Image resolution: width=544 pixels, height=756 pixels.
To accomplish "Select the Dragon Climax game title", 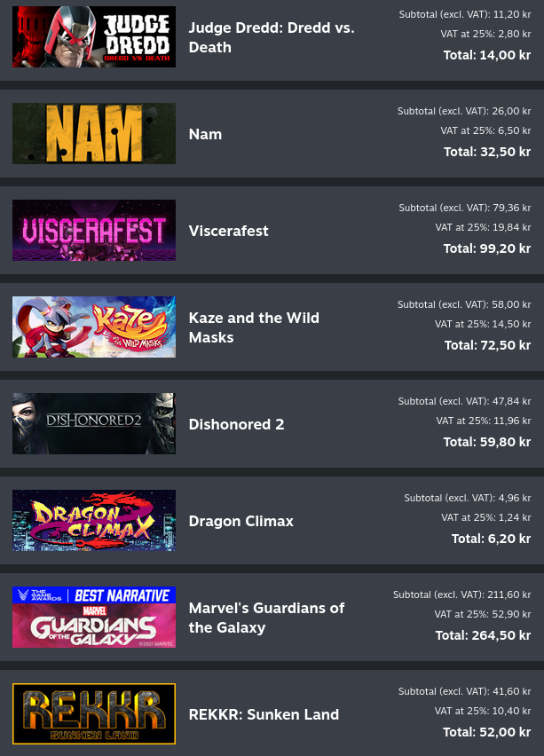I will pyautogui.click(x=241, y=521).
